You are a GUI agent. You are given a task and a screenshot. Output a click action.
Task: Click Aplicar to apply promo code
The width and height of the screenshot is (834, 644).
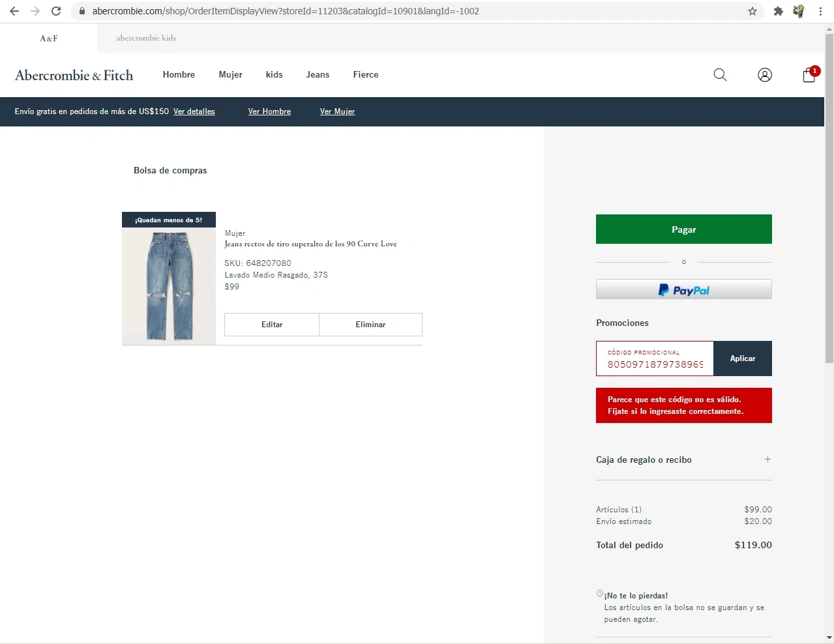coord(743,359)
